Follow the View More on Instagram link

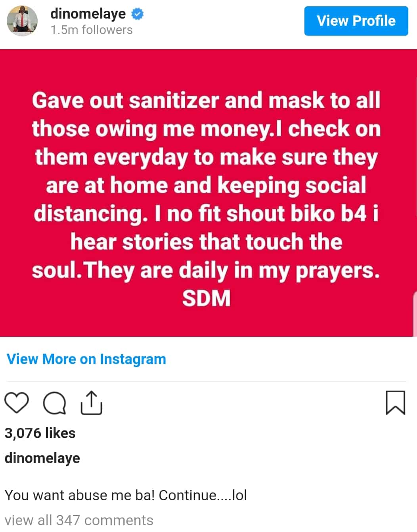tap(86, 359)
